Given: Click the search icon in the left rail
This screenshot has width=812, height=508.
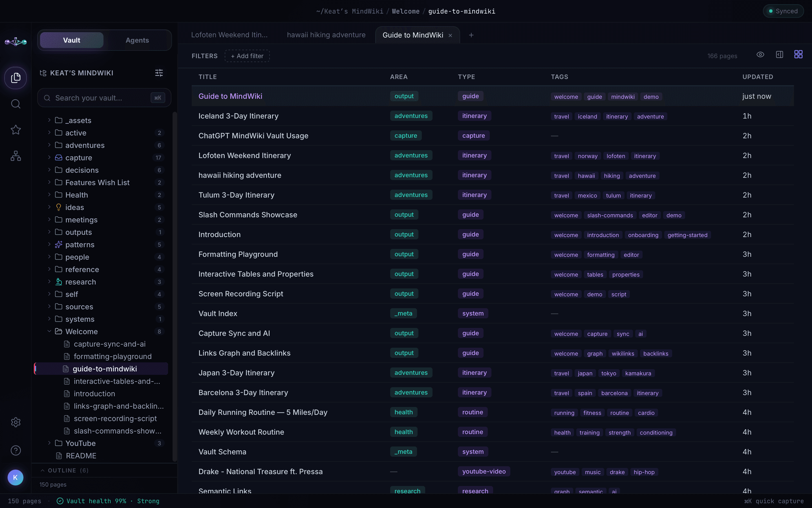Looking at the screenshot, I should coord(16,104).
